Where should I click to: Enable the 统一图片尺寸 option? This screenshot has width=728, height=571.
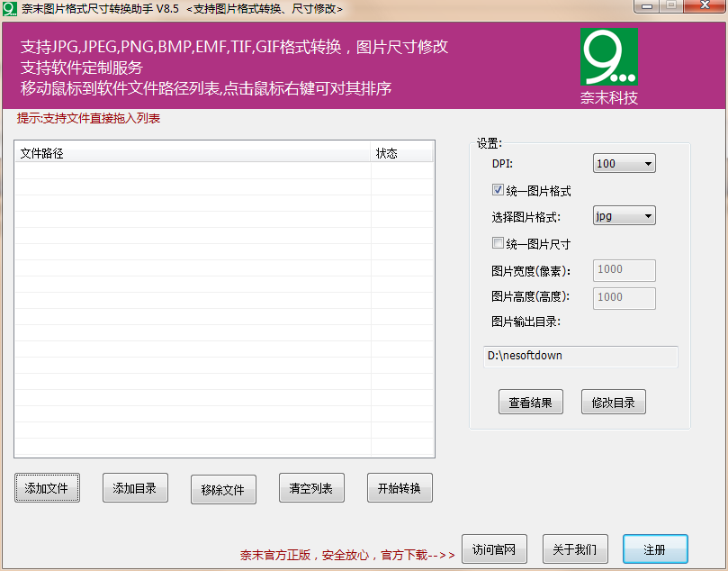click(498, 242)
